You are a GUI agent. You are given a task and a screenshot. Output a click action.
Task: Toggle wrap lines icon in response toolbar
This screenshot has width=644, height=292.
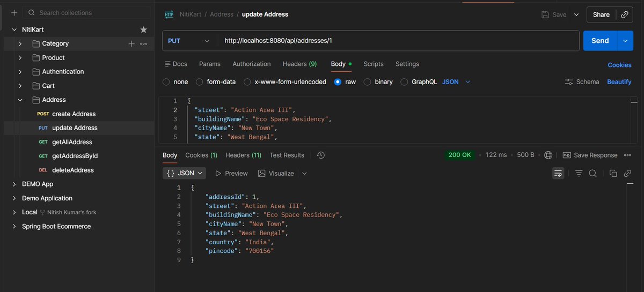(558, 174)
